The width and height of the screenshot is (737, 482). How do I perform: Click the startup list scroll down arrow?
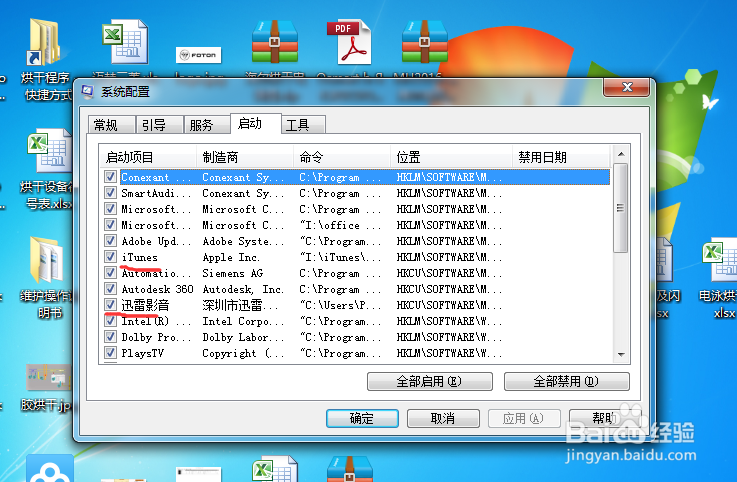click(x=621, y=355)
